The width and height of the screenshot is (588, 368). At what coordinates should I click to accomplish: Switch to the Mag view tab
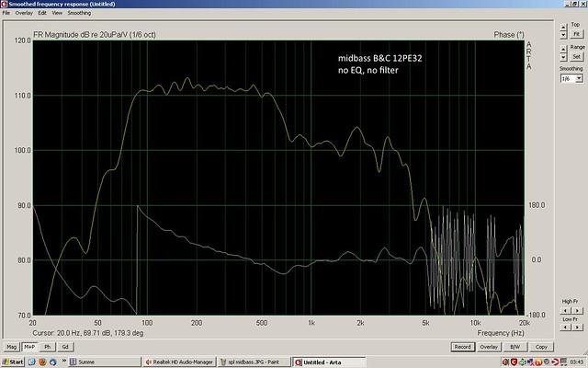click(11, 347)
